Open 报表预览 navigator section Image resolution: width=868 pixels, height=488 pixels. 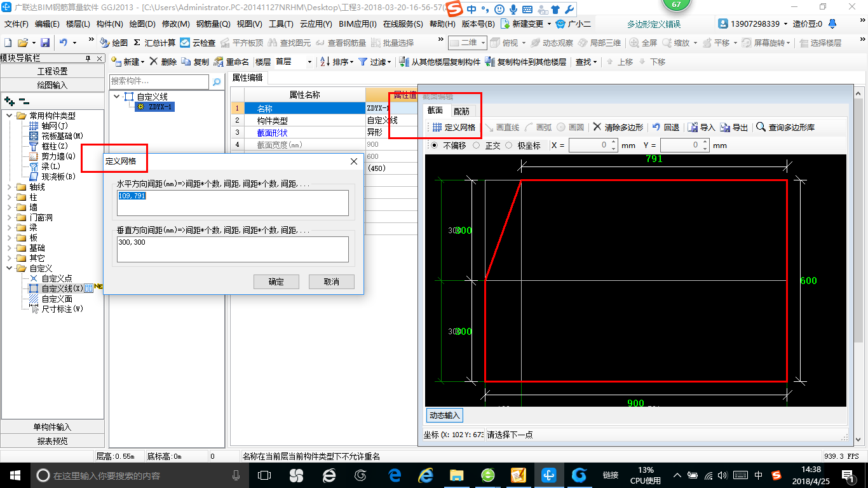(x=53, y=441)
